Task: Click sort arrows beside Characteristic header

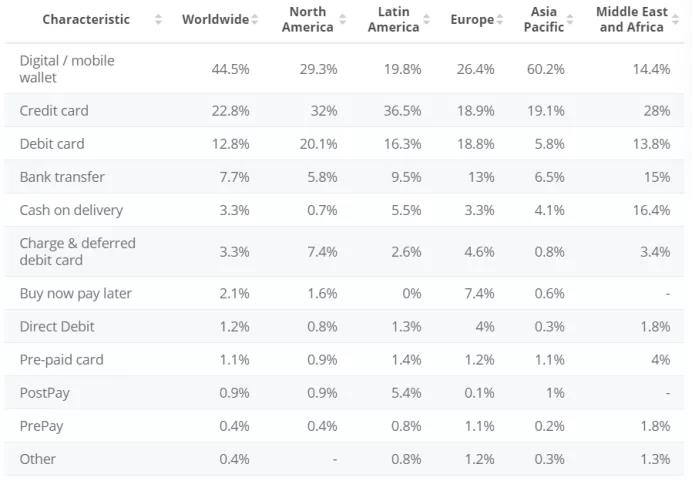Action: pos(158,20)
